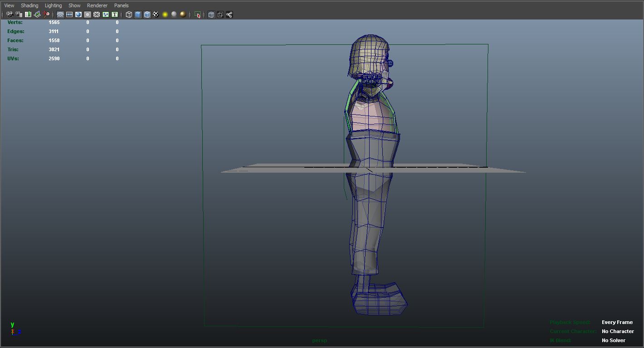Open the Renderer menu
This screenshot has height=348, width=644.
[97, 5]
